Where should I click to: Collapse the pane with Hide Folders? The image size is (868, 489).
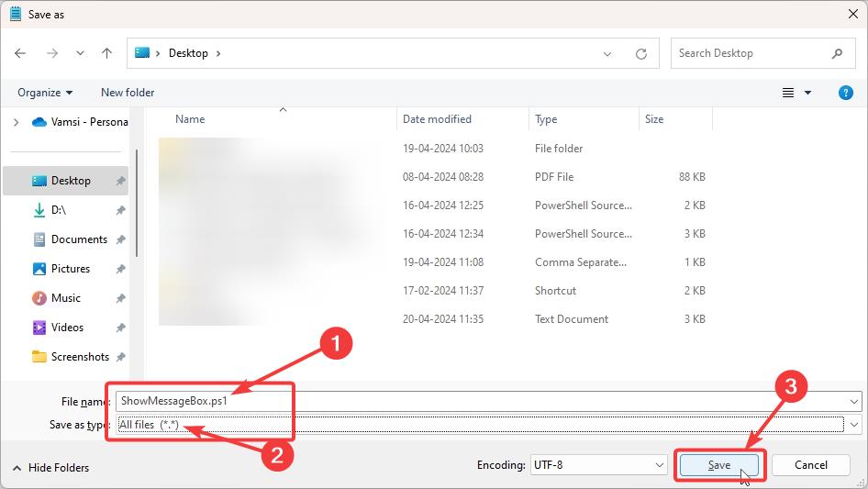(51, 468)
